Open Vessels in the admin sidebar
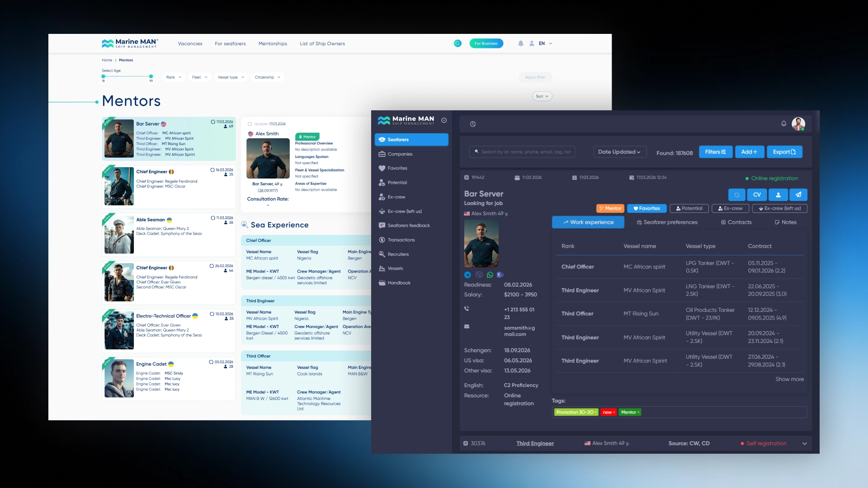Image resolution: width=868 pixels, height=488 pixels. [411, 268]
